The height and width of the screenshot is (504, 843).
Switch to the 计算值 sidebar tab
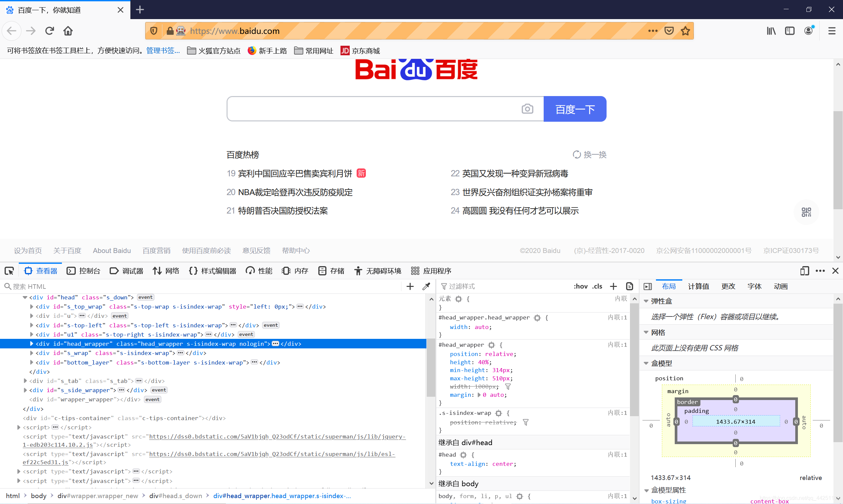(x=698, y=286)
